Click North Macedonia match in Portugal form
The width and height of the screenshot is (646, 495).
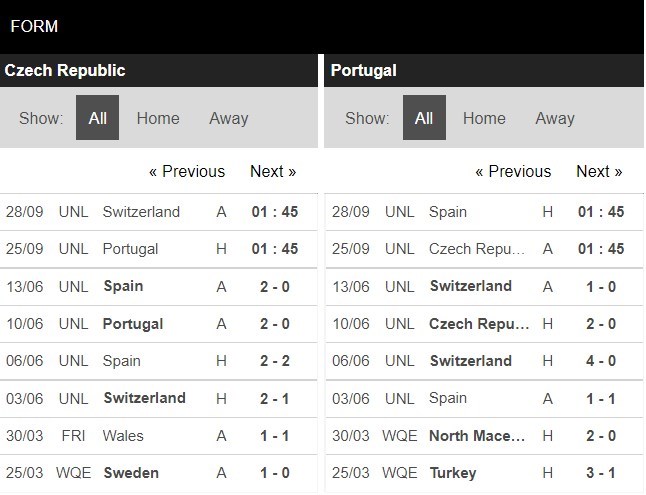point(477,435)
